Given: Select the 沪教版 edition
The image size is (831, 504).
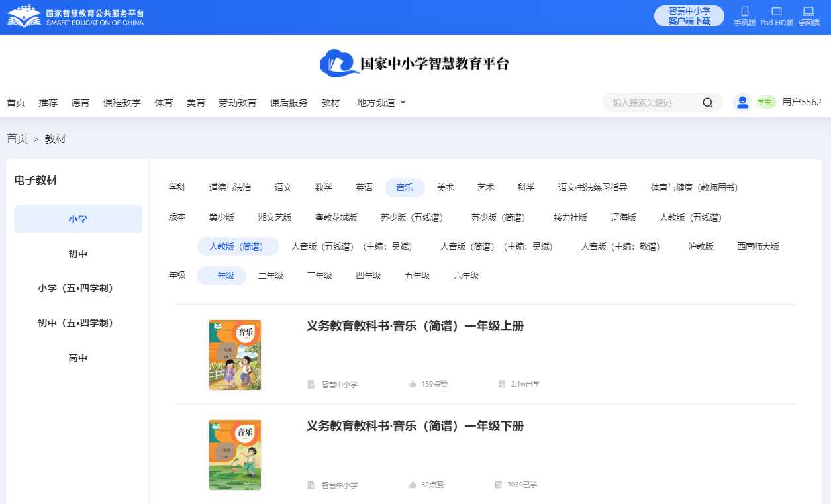Looking at the screenshot, I should click(x=701, y=246).
